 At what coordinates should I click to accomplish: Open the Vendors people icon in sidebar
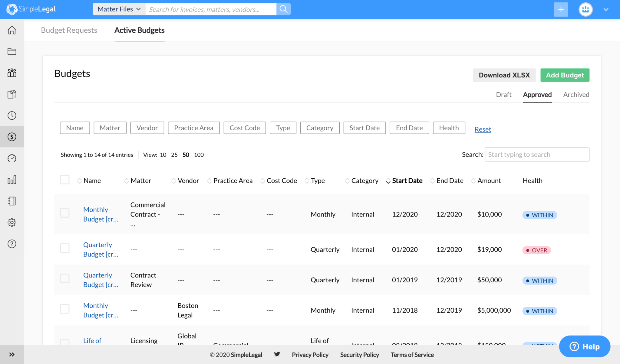(x=12, y=73)
